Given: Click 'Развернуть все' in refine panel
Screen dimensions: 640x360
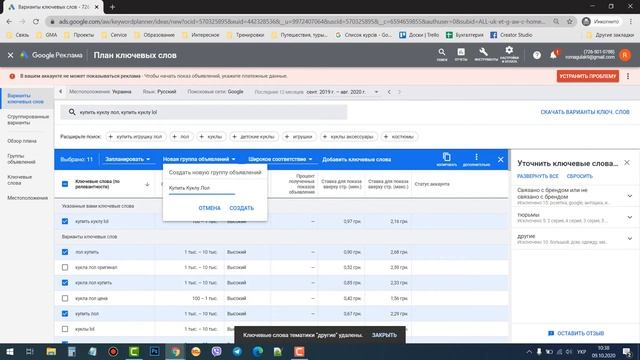Looking at the screenshot, I should 538,176.
